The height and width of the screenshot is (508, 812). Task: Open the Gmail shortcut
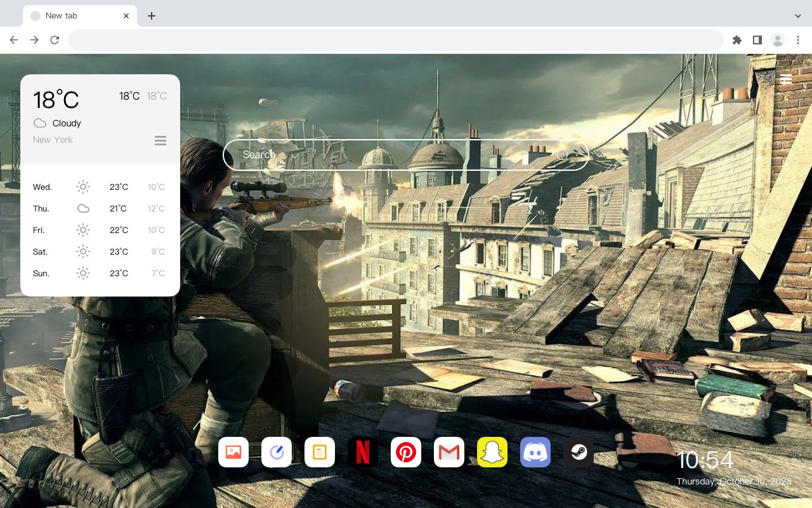point(449,452)
